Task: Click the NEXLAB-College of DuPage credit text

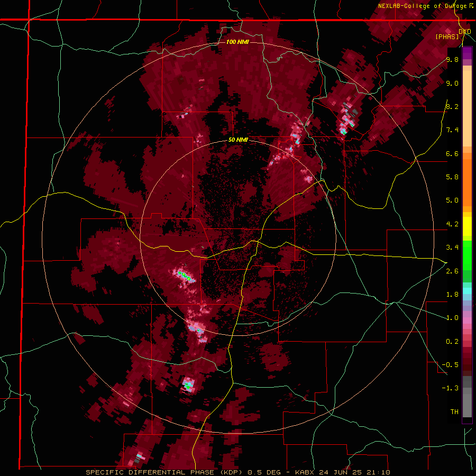Action: point(422,6)
